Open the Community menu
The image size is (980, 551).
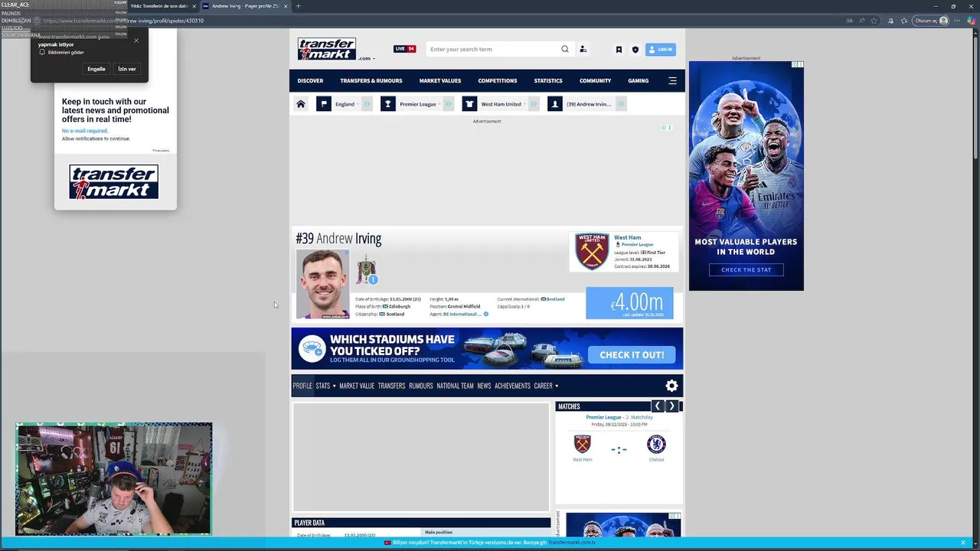(x=595, y=80)
